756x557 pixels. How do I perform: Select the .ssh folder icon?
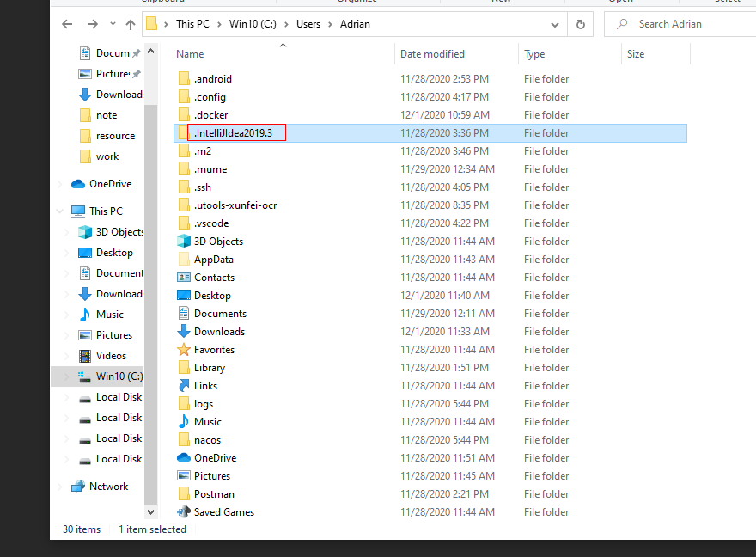click(184, 187)
